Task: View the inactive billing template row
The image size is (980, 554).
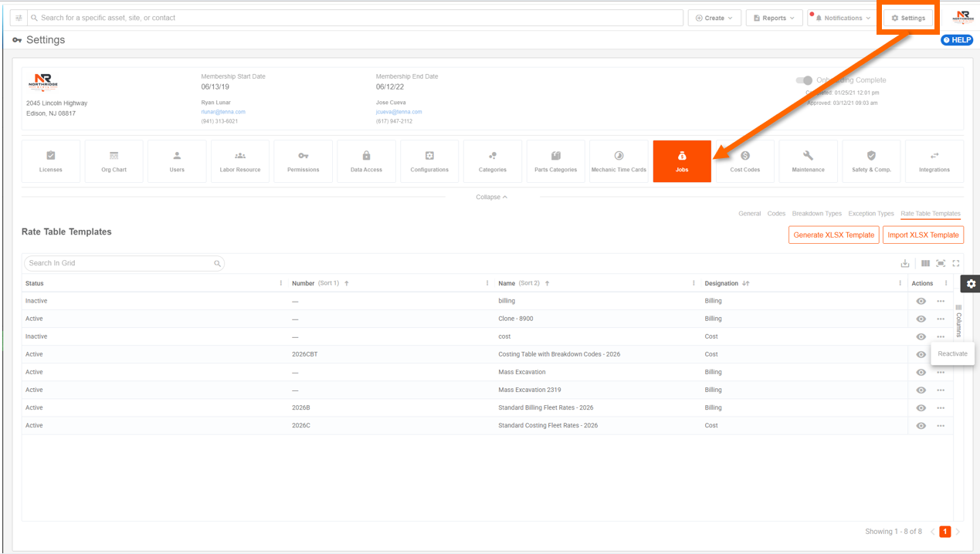Action: 921,301
